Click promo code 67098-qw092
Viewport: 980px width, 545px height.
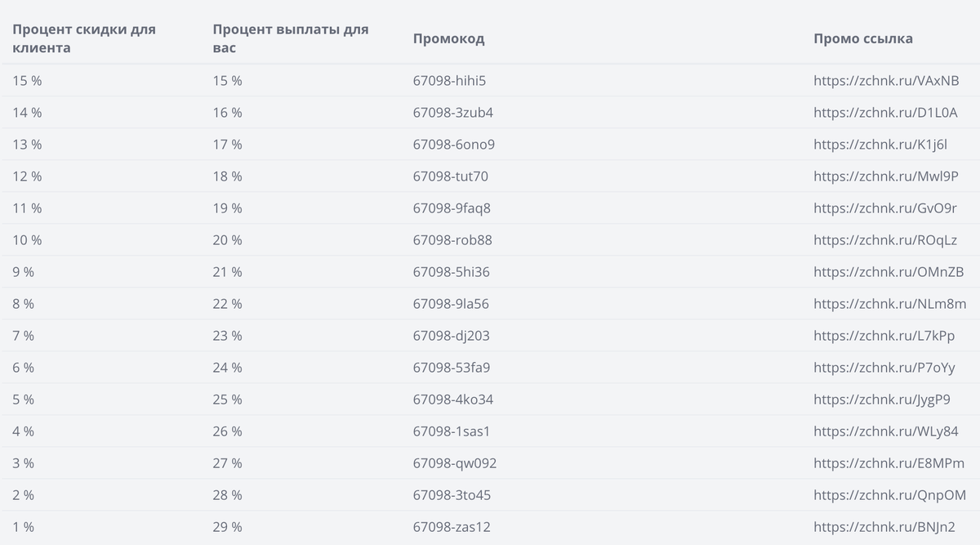455,463
